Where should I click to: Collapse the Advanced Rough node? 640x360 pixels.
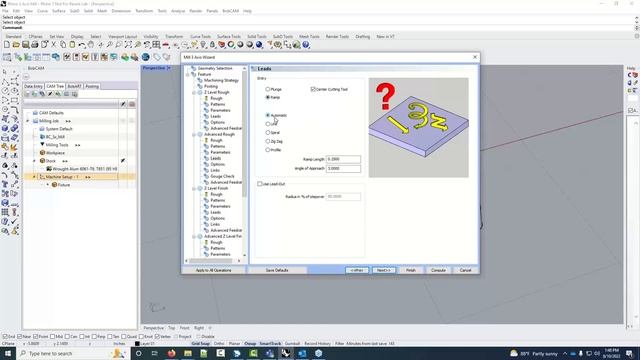point(194,134)
